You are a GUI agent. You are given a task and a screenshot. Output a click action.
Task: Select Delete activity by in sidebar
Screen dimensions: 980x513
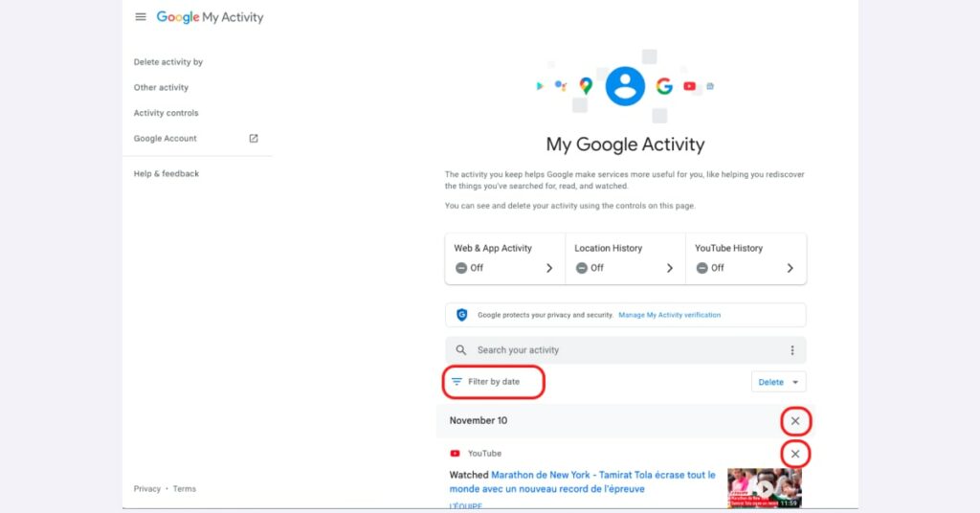pos(168,62)
